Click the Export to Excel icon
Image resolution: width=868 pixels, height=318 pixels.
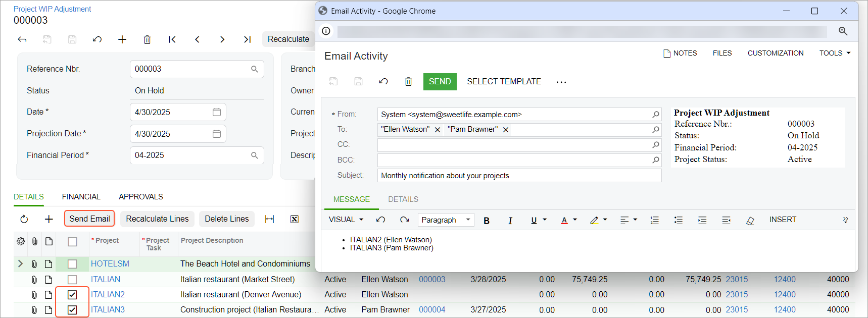[x=295, y=219]
